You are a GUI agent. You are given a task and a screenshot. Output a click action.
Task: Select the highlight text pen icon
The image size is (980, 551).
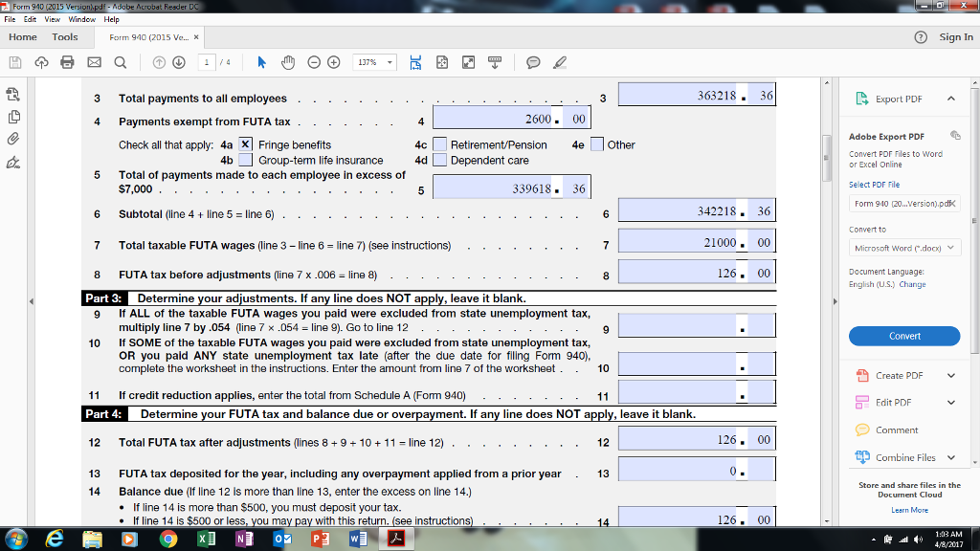pos(559,62)
